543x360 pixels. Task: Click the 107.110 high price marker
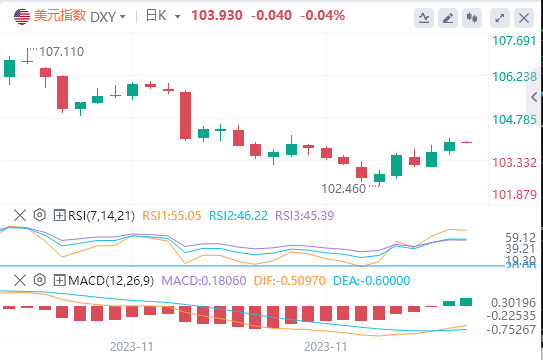pos(62,52)
